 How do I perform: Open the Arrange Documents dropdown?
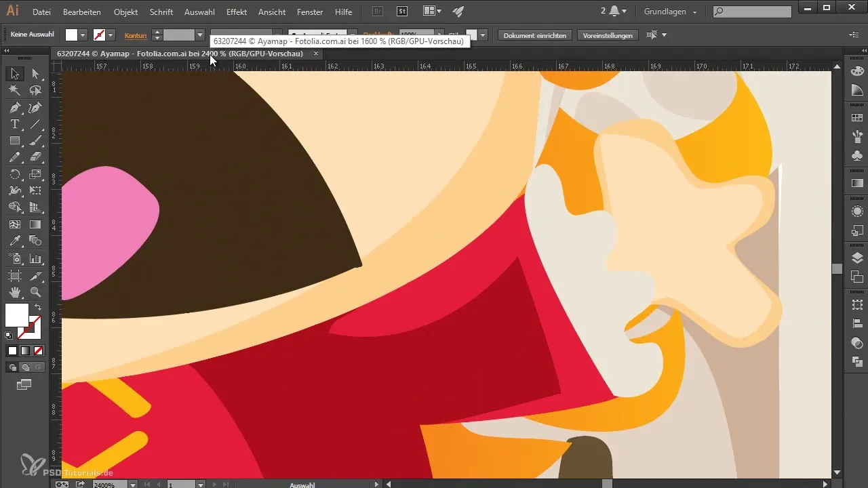tap(432, 12)
